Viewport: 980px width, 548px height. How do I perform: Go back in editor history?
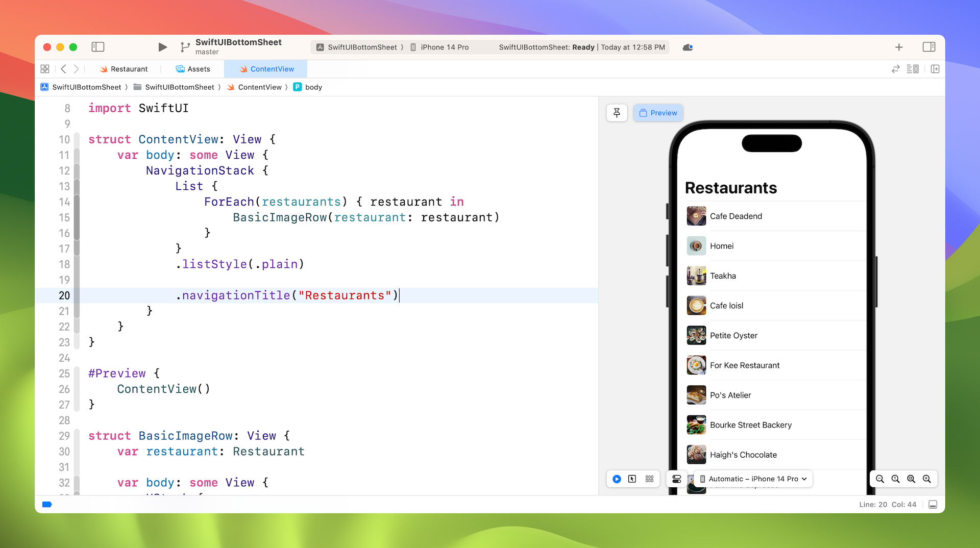[x=63, y=69]
